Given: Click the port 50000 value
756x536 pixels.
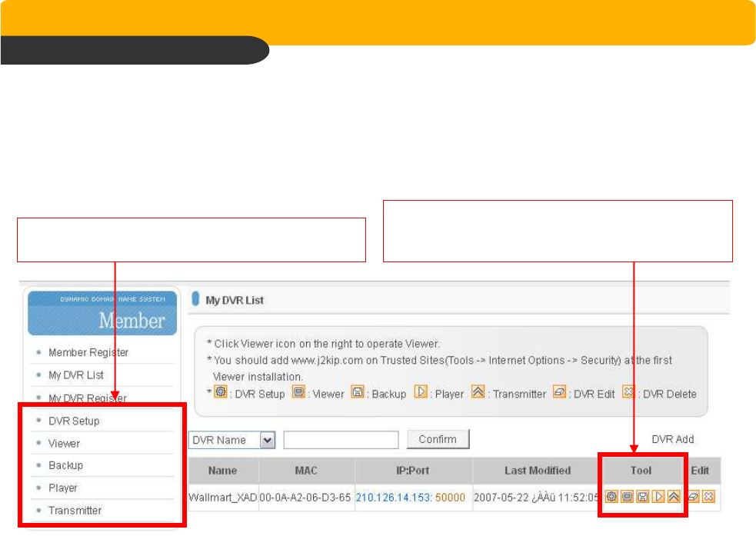Looking at the screenshot, I should click(450, 498).
